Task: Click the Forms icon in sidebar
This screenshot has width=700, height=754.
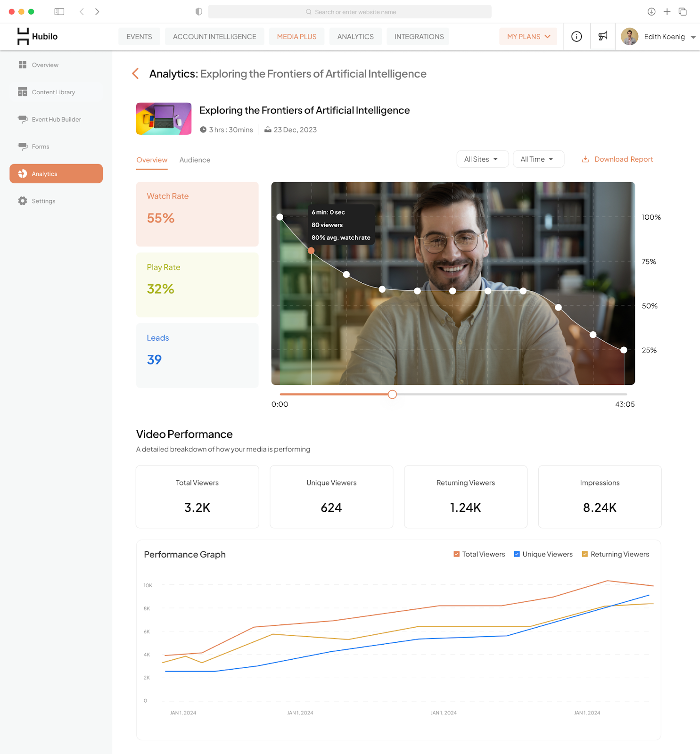Action: click(22, 147)
